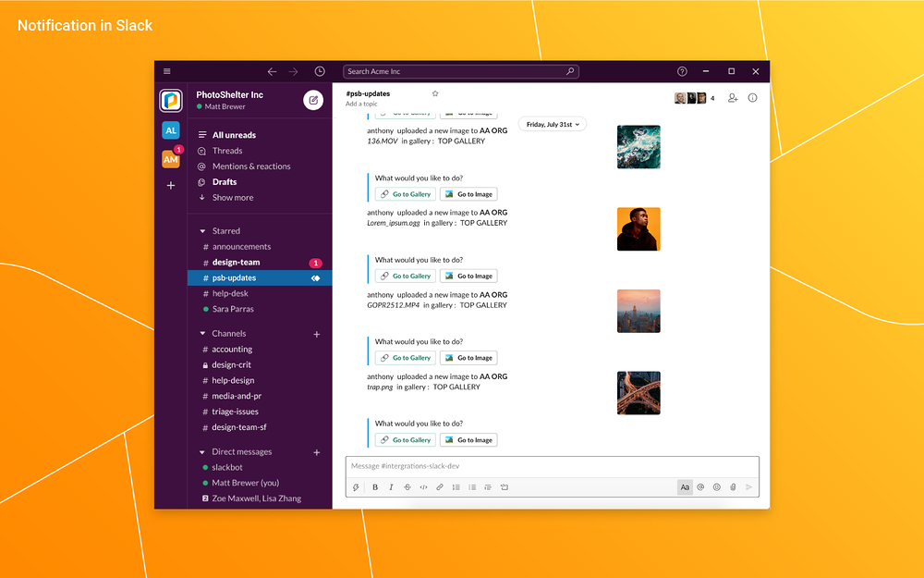Click Go to Image for Lorem_ipsum.ogg
The height and width of the screenshot is (578, 924).
pos(468,276)
